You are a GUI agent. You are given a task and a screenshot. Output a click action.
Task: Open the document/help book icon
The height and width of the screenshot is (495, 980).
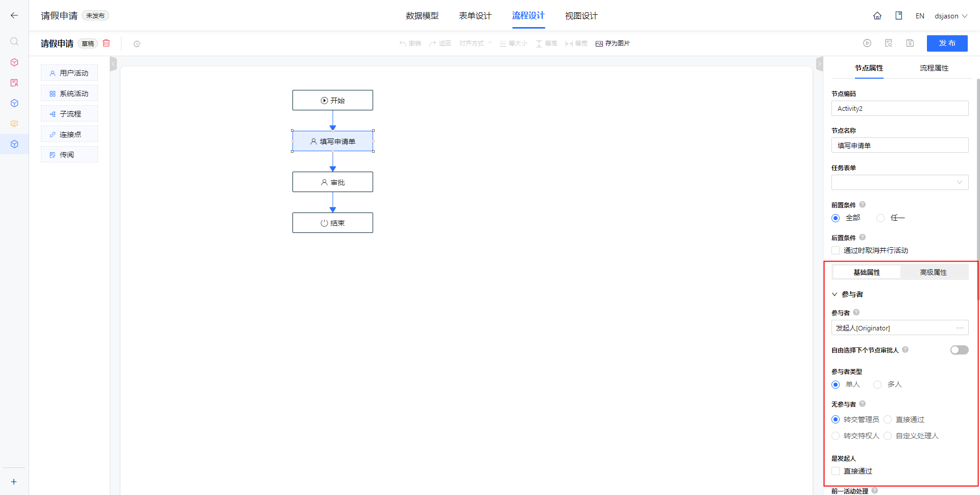pyautogui.click(x=899, y=16)
